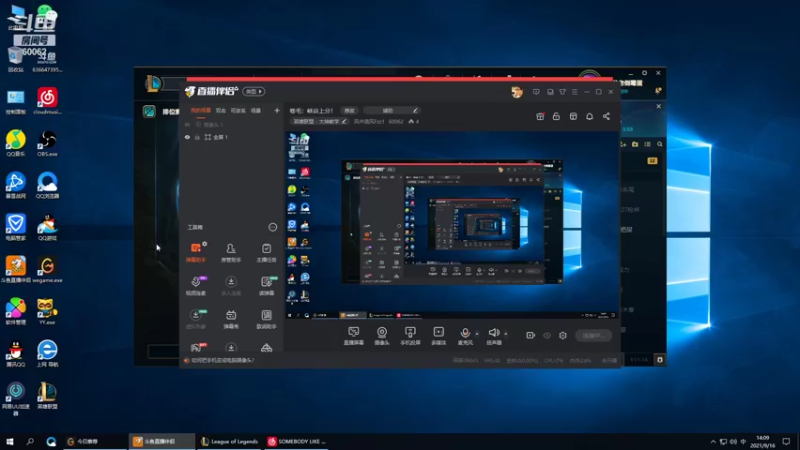Open the gift box icon above preview
800x450 pixels.
tap(540, 116)
